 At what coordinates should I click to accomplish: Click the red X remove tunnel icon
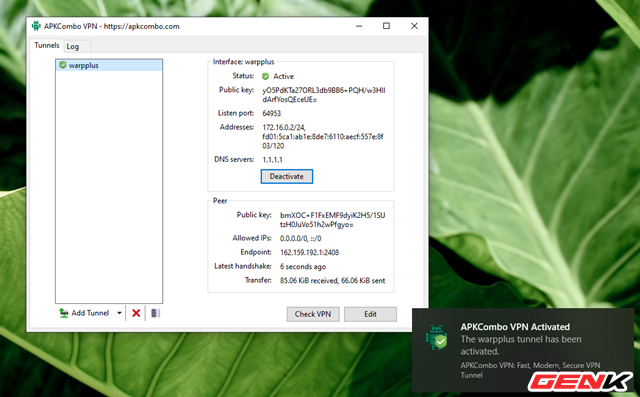coord(136,313)
